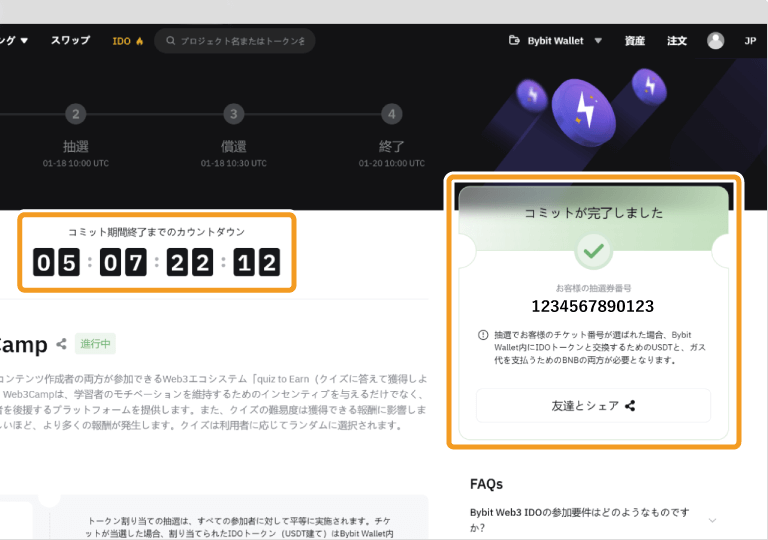Click the コミットが完了しました heading
The width and height of the screenshot is (768, 540).
pos(593,213)
